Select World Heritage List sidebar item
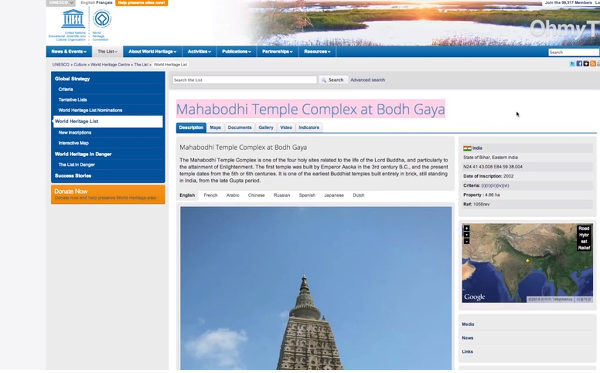The image size is (600, 373). click(108, 121)
